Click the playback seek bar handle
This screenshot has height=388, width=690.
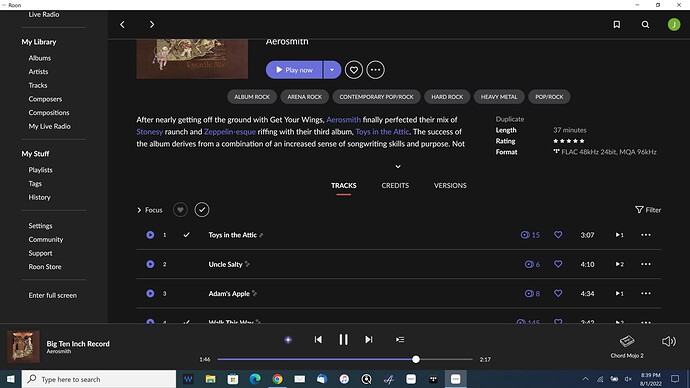click(x=416, y=359)
